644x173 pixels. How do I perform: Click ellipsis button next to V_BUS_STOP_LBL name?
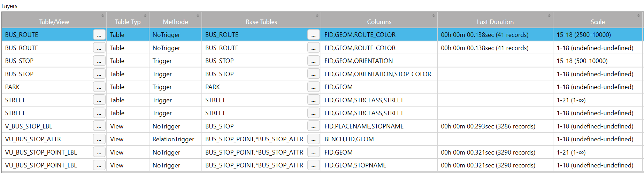click(99, 126)
